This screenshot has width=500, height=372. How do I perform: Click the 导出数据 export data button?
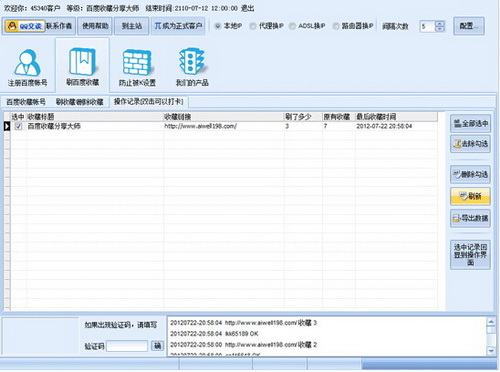[x=470, y=218]
